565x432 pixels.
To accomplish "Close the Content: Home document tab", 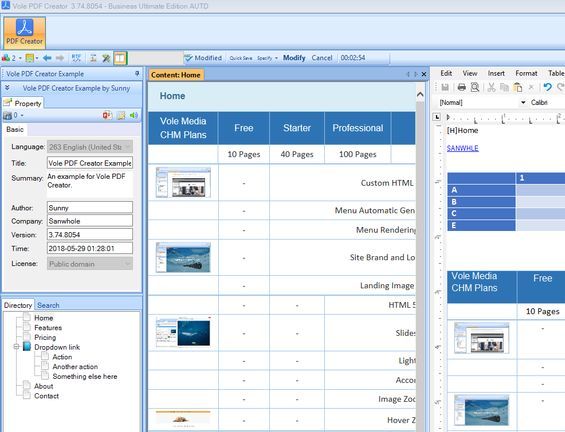I will tap(424, 74).
